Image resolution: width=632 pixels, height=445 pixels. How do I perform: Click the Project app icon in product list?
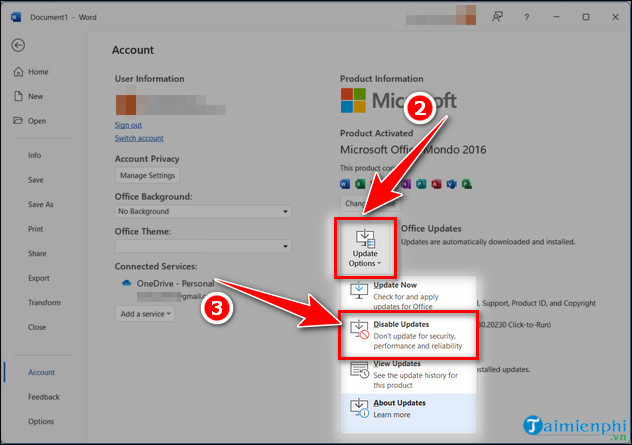[467, 184]
